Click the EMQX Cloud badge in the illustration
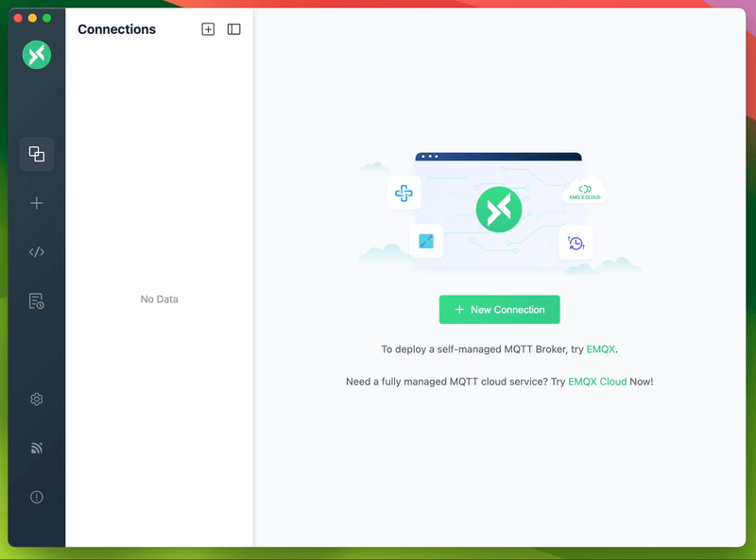The image size is (756, 560). (584, 190)
